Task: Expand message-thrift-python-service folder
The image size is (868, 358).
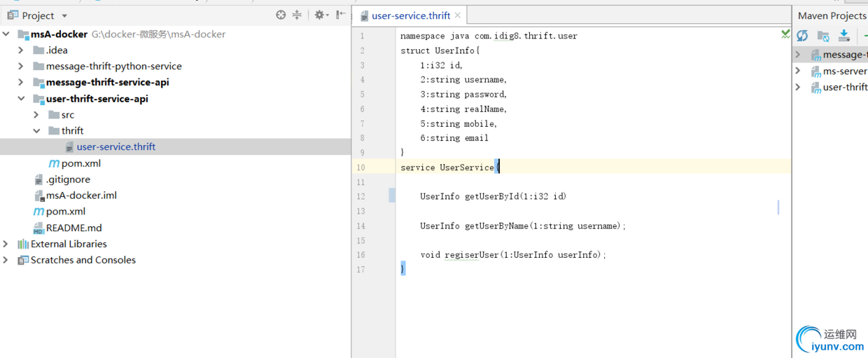Action: pyautogui.click(x=21, y=66)
